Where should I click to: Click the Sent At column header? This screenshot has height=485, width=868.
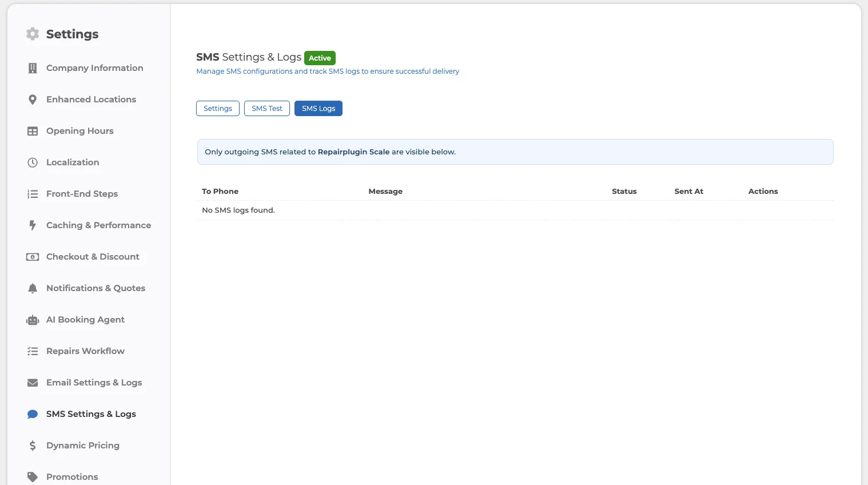pos(689,192)
